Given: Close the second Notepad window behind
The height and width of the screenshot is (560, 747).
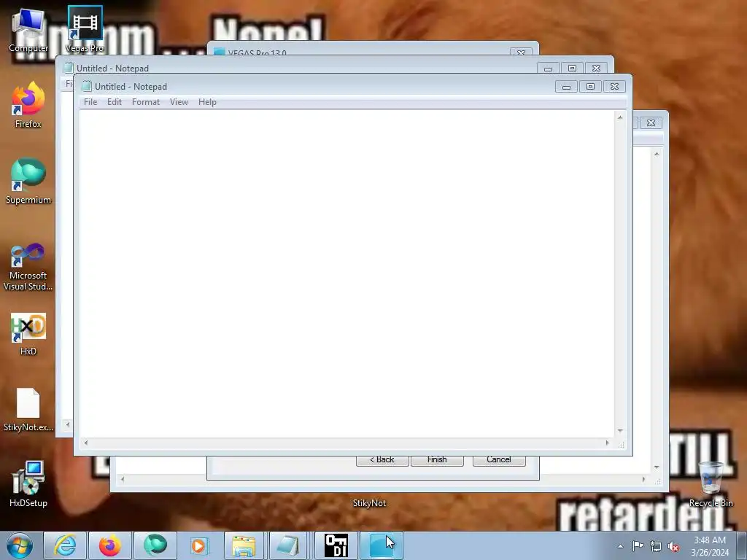Looking at the screenshot, I should coord(597,69).
